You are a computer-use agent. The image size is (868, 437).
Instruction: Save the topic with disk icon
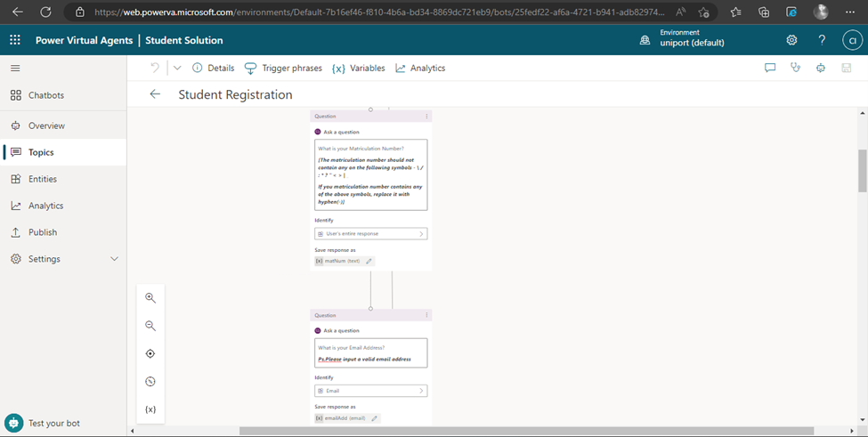click(x=846, y=68)
